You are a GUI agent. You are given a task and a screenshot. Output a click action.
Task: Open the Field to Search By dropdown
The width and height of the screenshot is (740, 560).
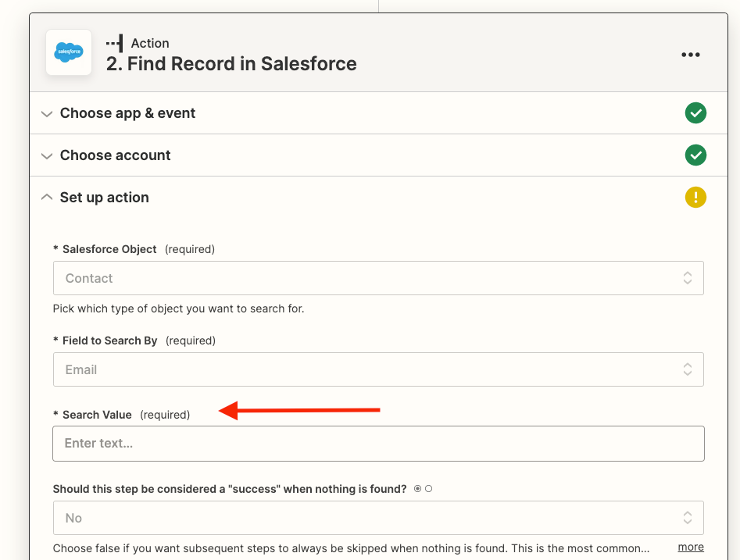click(x=378, y=369)
